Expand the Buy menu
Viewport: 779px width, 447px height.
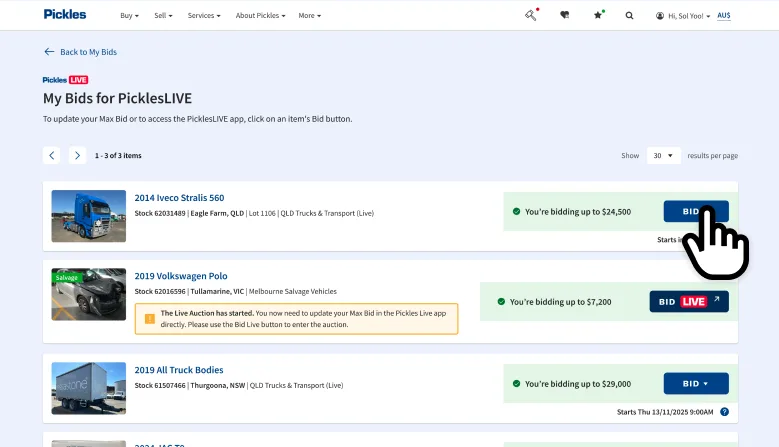(130, 15)
